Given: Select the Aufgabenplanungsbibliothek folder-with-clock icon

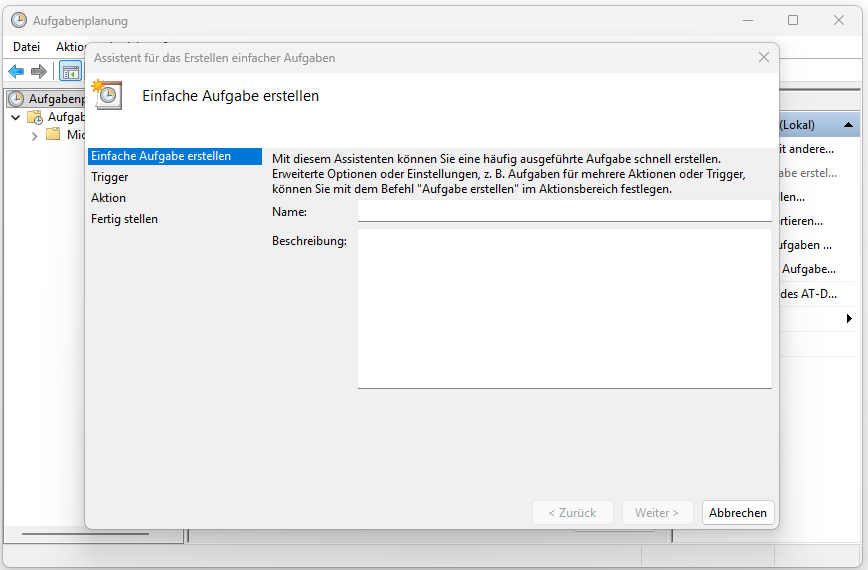Looking at the screenshot, I should coord(35,117).
